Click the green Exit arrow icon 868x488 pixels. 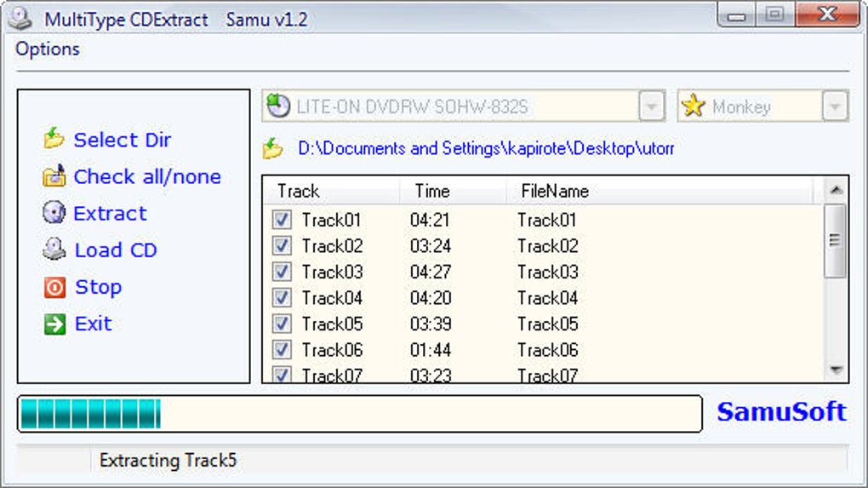point(54,324)
